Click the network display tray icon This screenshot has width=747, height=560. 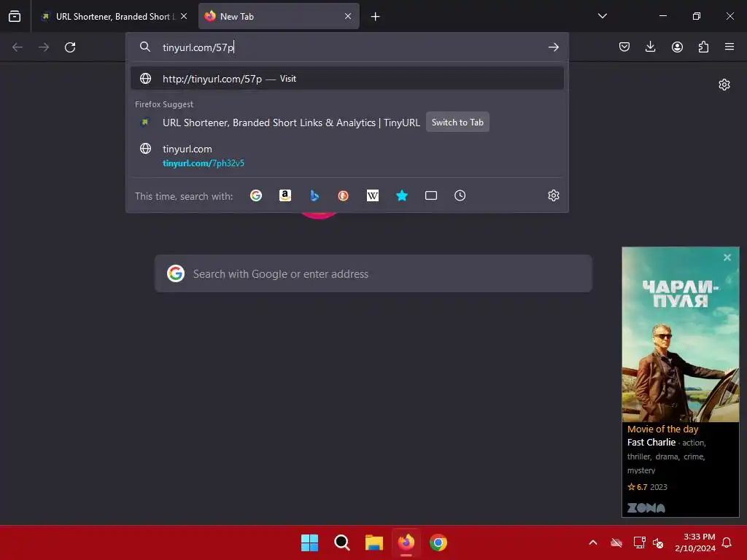[639, 542]
